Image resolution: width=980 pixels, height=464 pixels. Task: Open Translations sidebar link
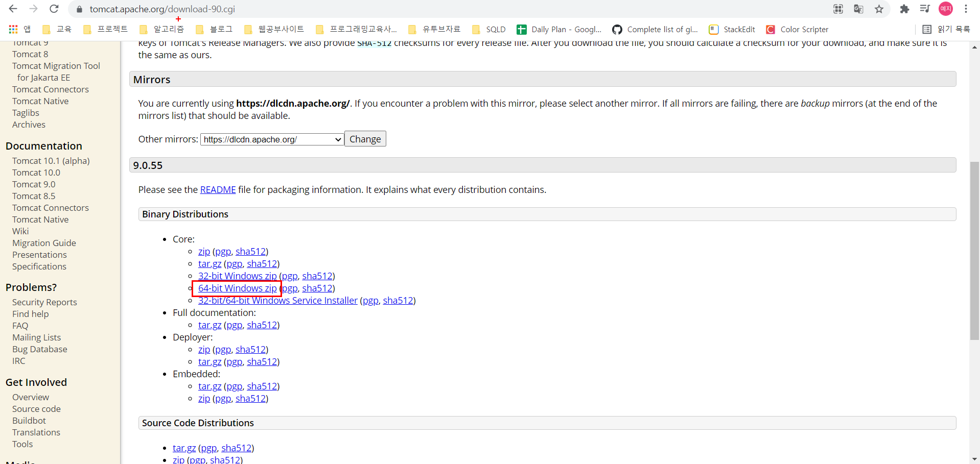pos(36,432)
